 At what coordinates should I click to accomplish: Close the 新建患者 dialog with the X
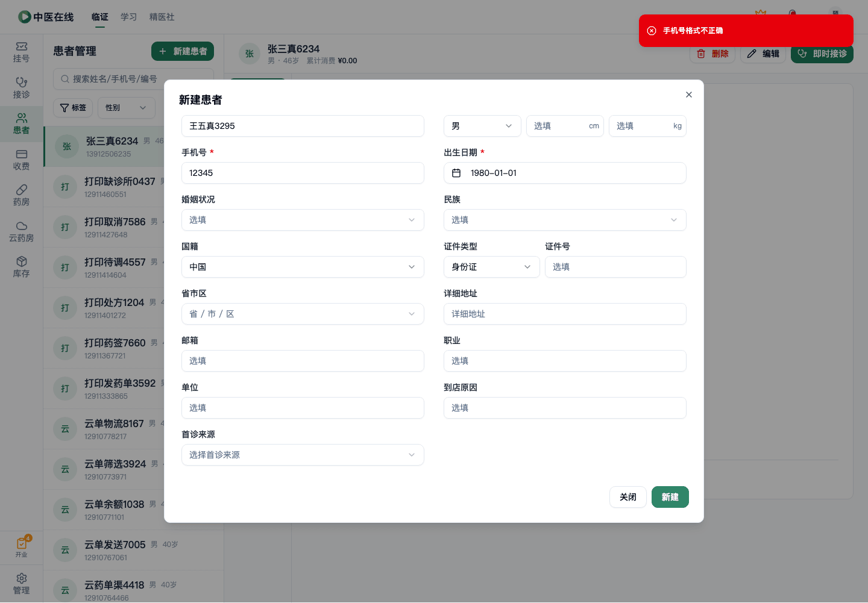(689, 95)
